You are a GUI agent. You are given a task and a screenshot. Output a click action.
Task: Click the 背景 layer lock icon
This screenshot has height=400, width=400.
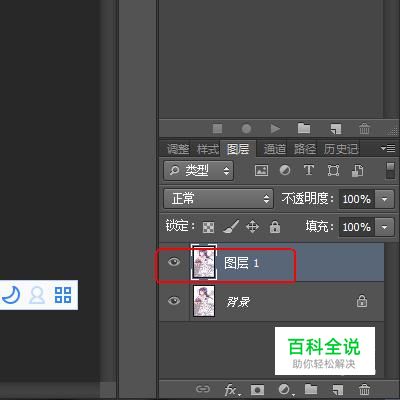362,301
